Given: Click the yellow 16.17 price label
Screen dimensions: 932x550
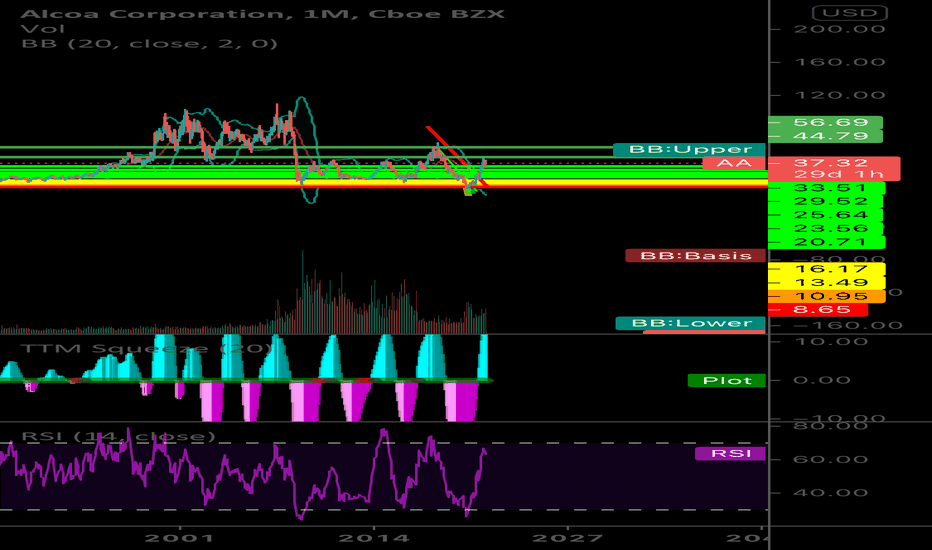Looking at the screenshot, I should coord(827,269).
